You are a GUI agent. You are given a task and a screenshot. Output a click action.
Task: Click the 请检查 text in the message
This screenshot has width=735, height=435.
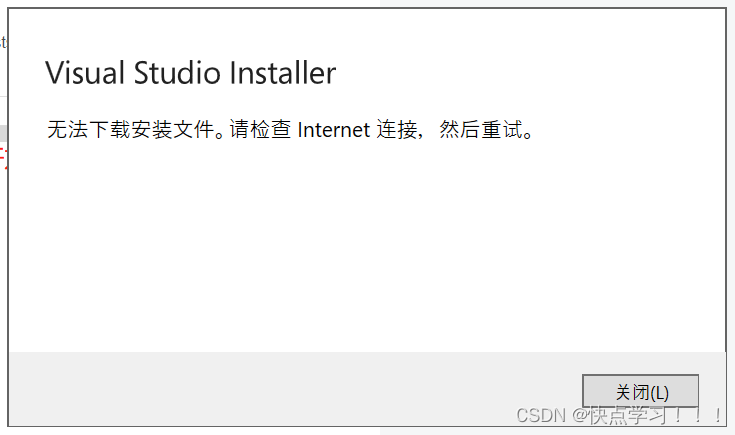pos(260,129)
